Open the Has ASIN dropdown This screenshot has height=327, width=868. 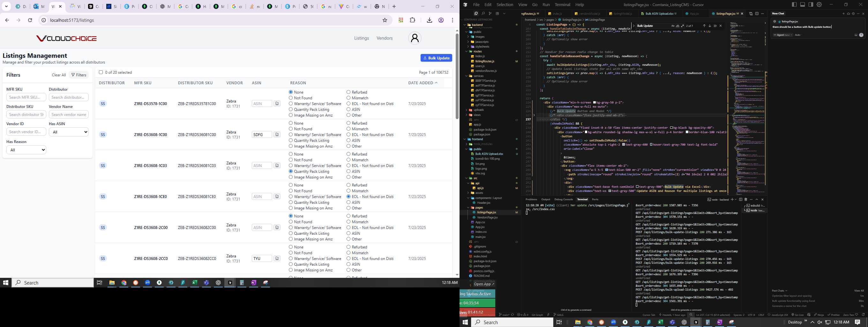pyautogui.click(x=69, y=132)
